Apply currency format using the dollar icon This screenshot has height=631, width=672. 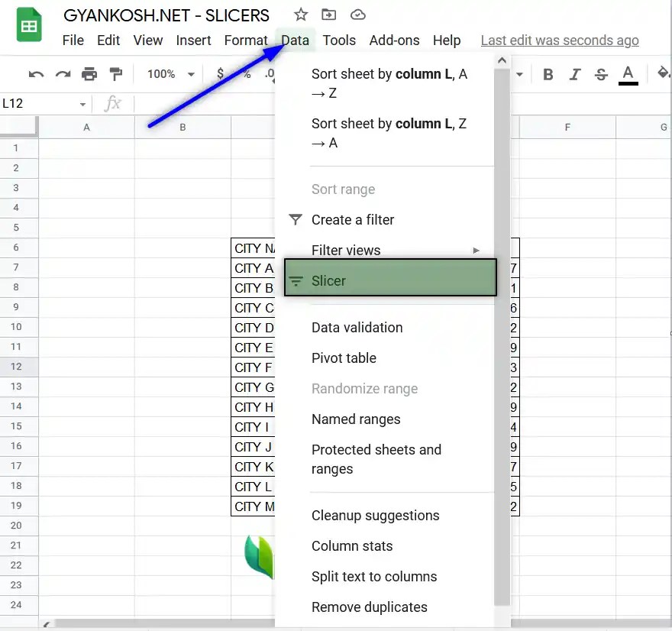(x=220, y=73)
